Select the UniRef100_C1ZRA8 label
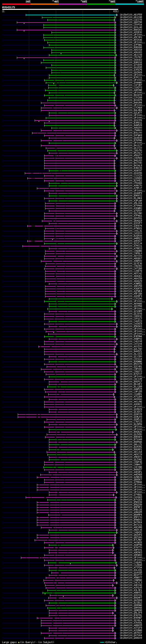 click(x=131, y=565)
